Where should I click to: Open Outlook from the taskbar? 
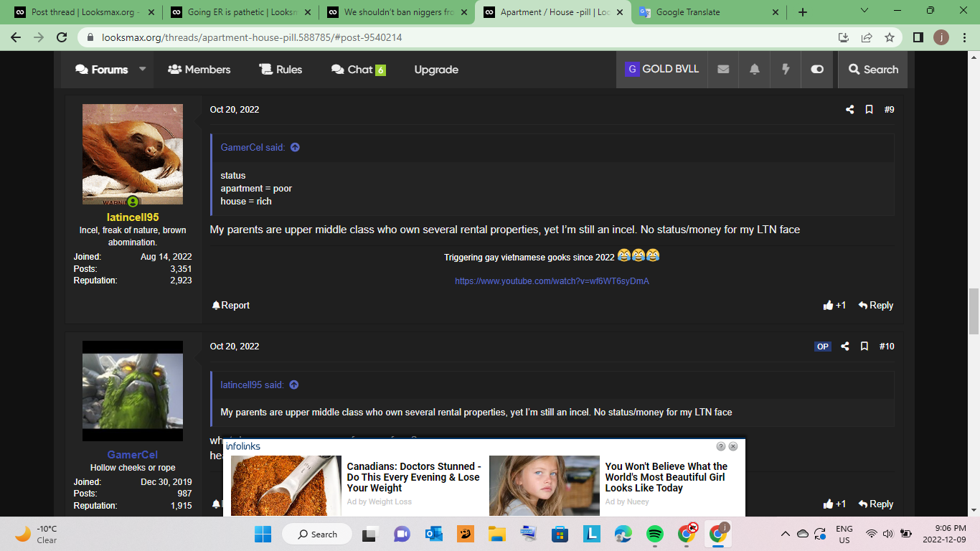[433, 534]
